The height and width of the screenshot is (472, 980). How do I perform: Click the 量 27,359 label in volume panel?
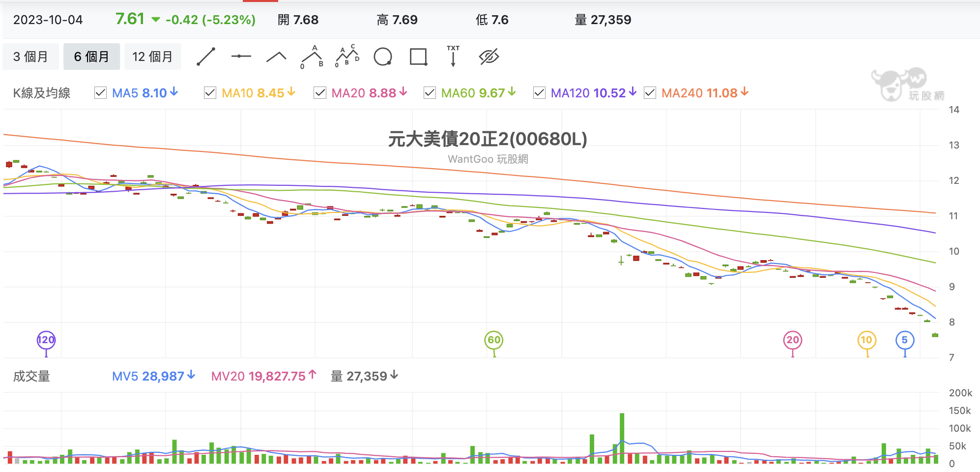(364, 376)
